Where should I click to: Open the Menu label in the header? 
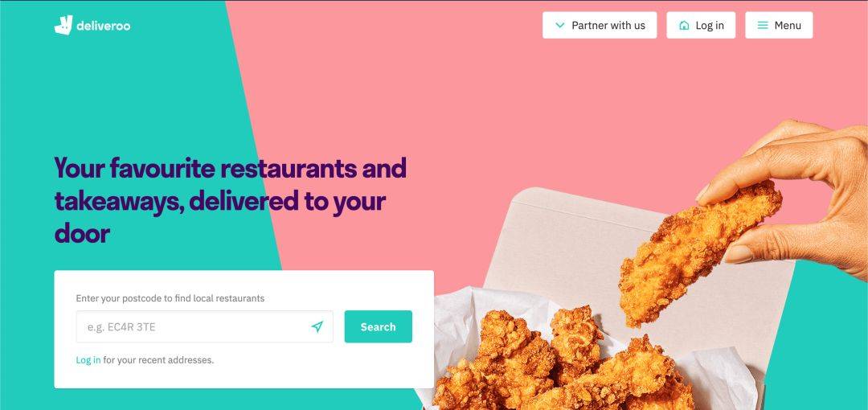coord(788,26)
